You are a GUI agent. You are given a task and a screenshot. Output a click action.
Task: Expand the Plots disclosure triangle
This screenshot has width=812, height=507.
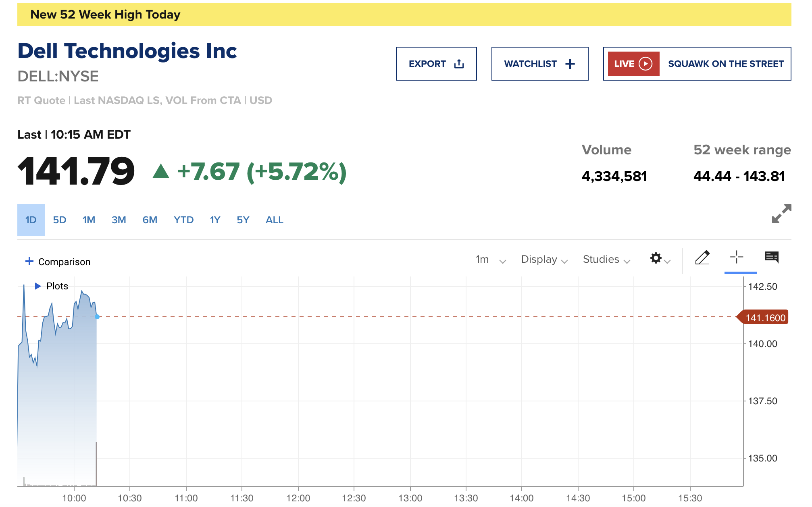[38, 286]
